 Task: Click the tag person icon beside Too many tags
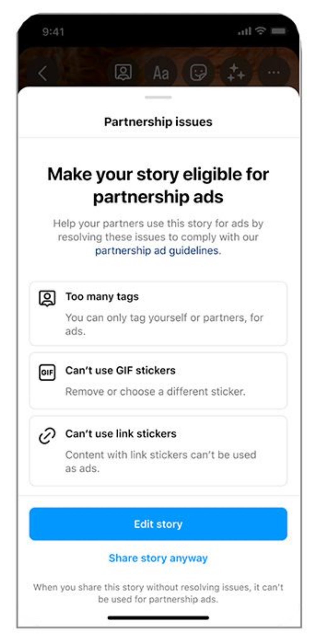(47, 298)
